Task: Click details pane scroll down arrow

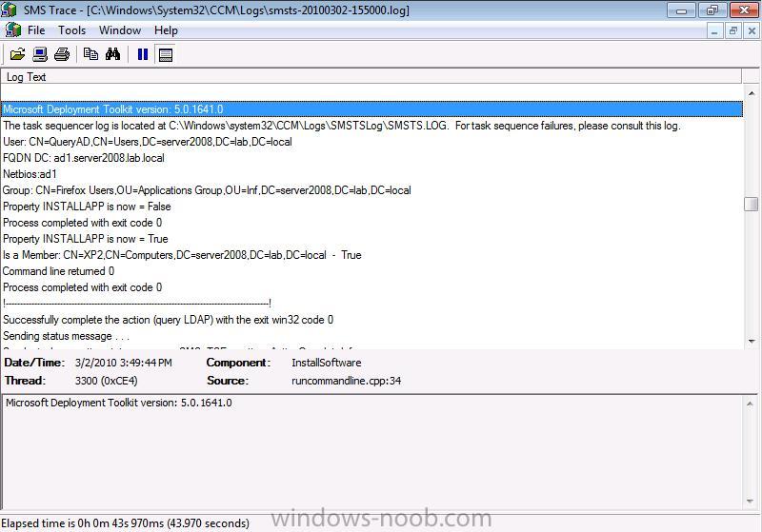Action: click(x=750, y=501)
